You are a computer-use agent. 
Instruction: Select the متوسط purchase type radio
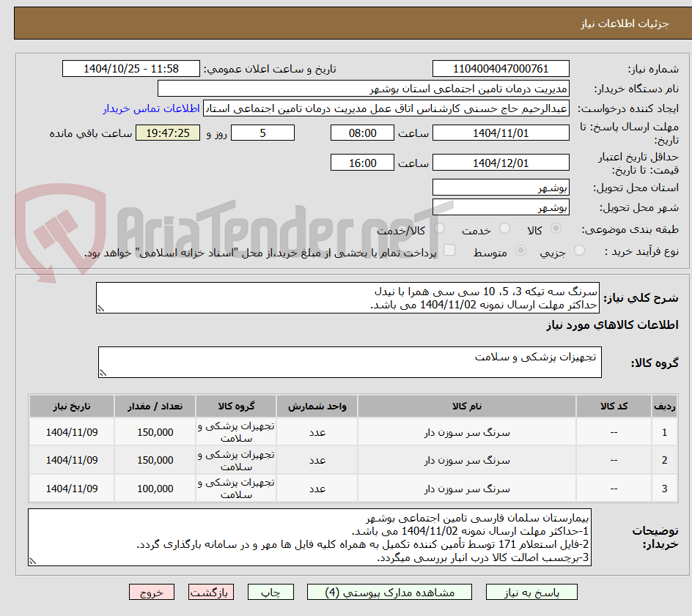point(520,251)
